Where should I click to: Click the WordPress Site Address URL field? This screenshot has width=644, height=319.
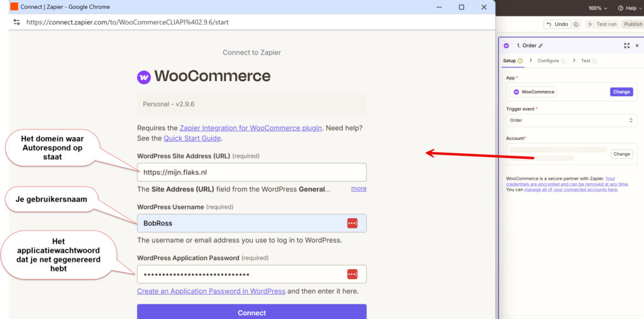pyautogui.click(x=252, y=172)
